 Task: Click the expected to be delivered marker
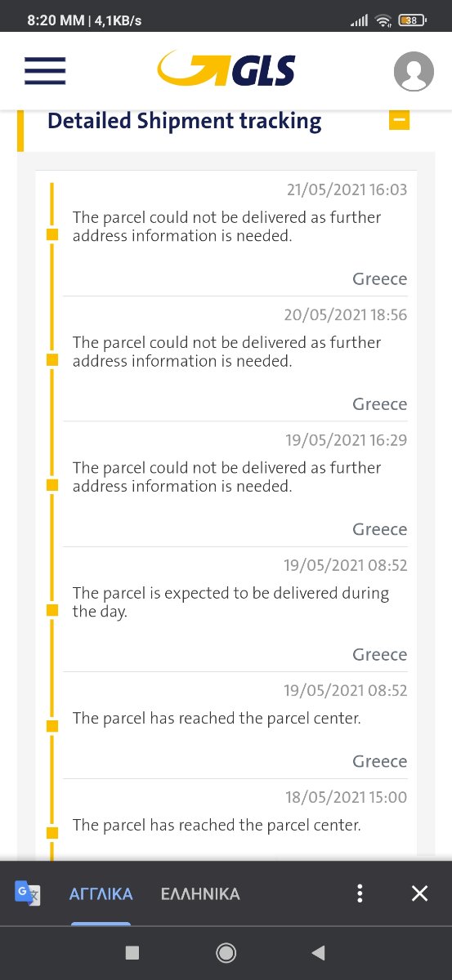tap(52, 610)
